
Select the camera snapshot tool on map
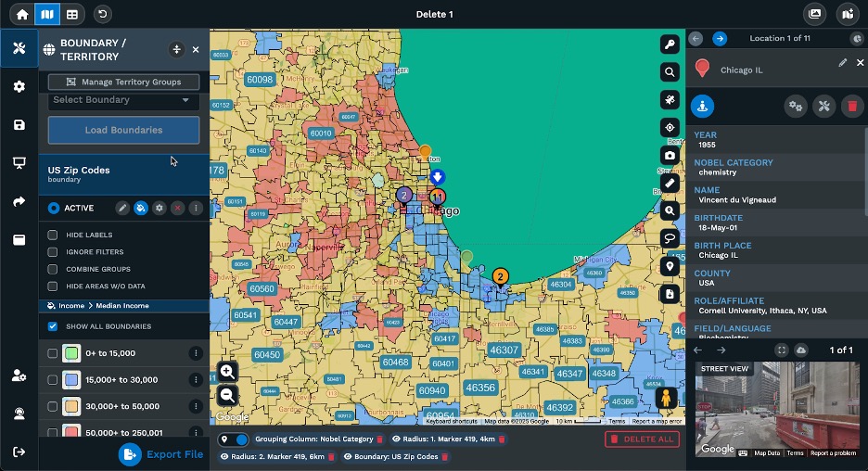pyautogui.click(x=670, y=156)
